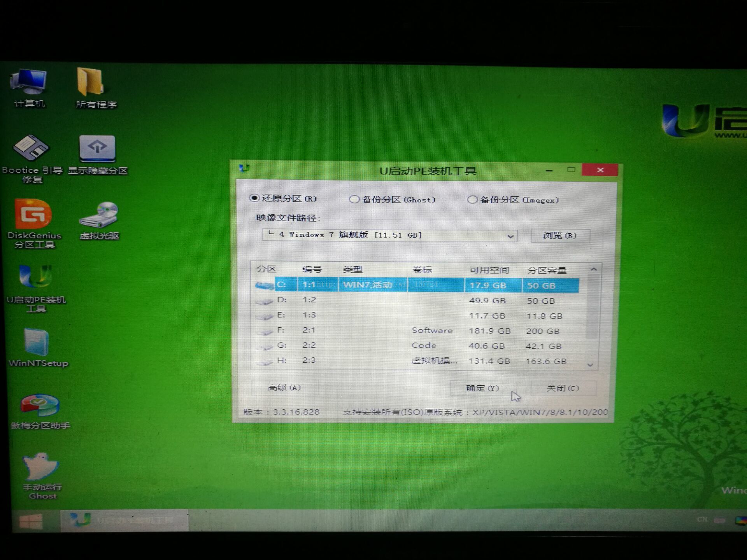The height and width of the screenshot is (560, 747).
Task: Sort by 分区 column header
Action: 267,269
